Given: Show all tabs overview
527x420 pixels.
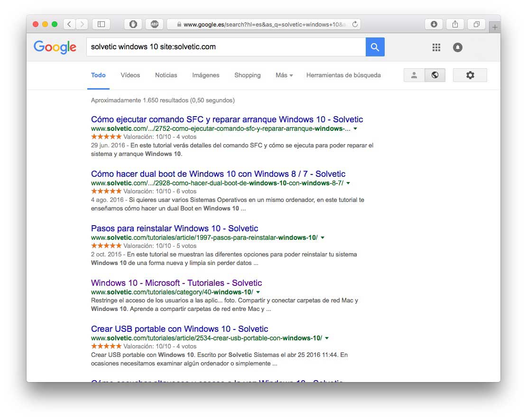Looking at the screenshot, I should [477, 24].
